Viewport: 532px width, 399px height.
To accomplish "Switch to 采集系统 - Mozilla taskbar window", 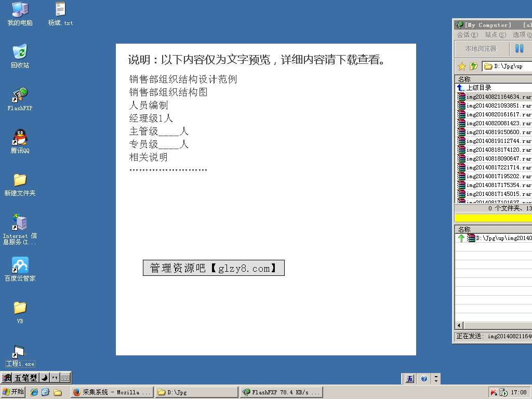I will (112, 392).
